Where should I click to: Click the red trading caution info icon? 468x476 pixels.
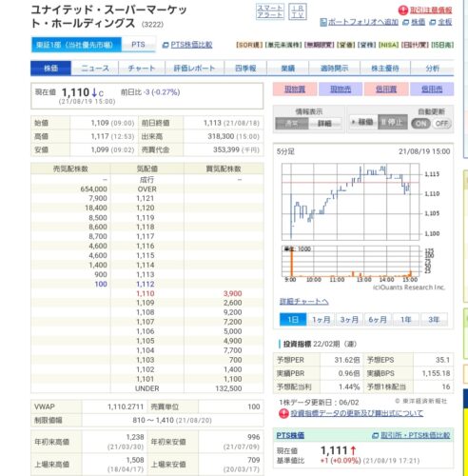point(402,10)
